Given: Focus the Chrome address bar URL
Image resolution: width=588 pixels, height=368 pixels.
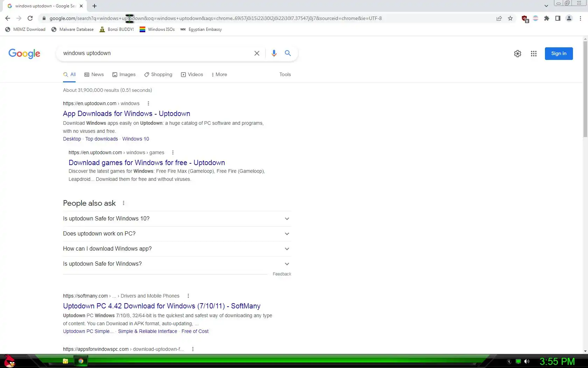Looking at the screenshot, I should point(216,18).
